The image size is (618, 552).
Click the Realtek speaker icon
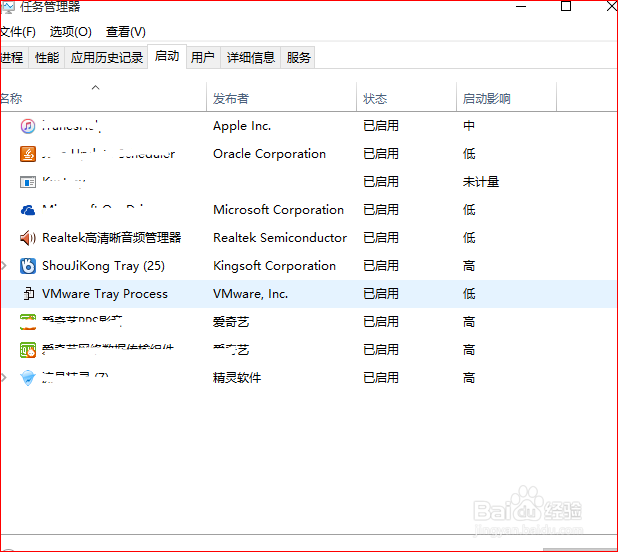(x=28, y=238)
